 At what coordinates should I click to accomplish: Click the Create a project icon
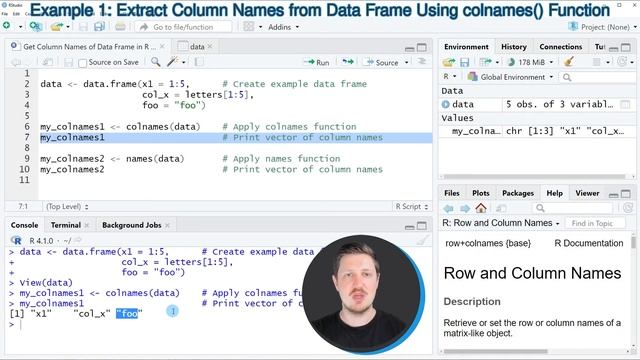(x=36, y=27)
